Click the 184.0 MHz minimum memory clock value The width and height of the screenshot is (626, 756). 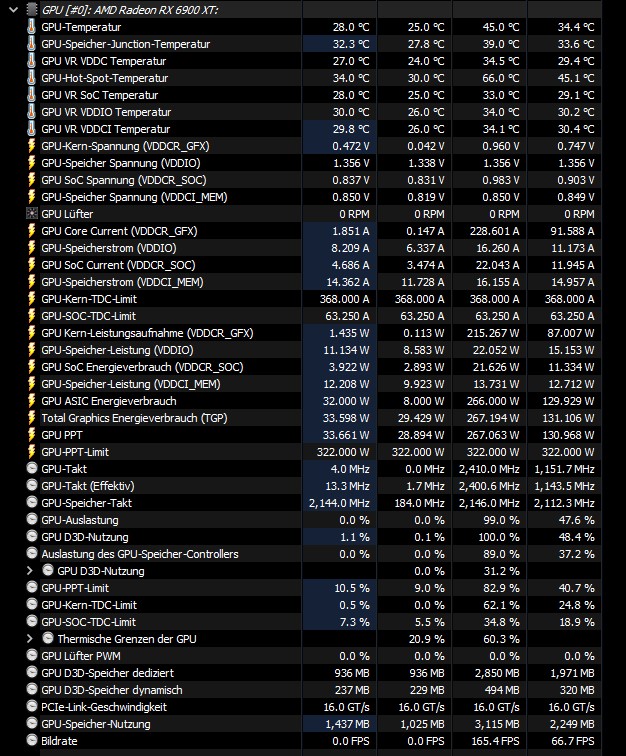coord(422,503)
